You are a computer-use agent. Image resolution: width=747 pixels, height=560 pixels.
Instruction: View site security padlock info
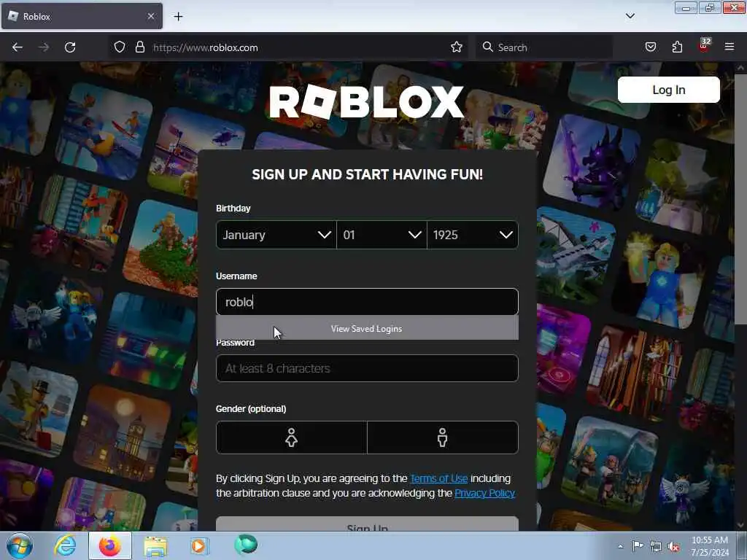coord(139,47)
